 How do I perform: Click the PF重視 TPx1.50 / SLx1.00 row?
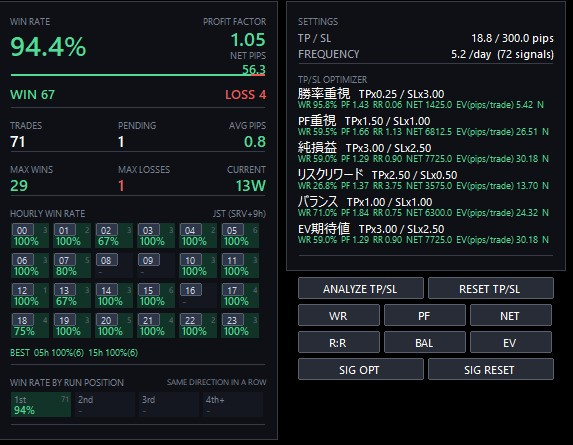[423, 126]
